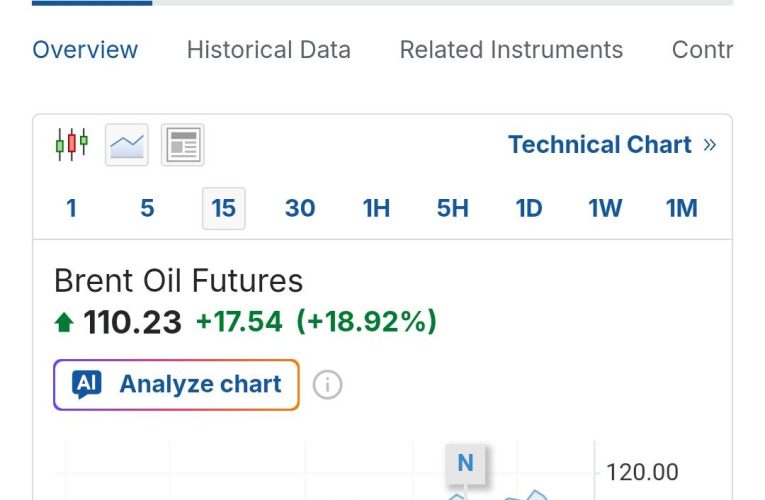Open the Overview tab
Screen dimensions: 765x500
point(85,50)
